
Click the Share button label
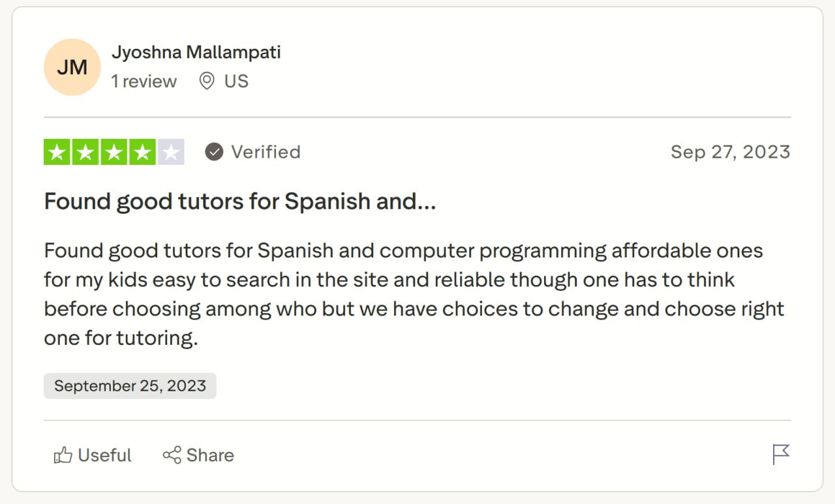point(210,455)
